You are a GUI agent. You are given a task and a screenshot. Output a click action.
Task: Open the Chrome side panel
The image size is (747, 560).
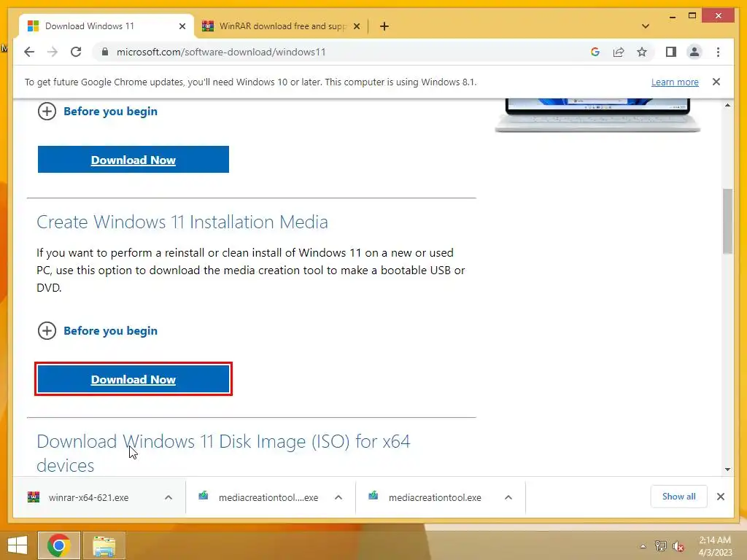click(x=671, y=52)
